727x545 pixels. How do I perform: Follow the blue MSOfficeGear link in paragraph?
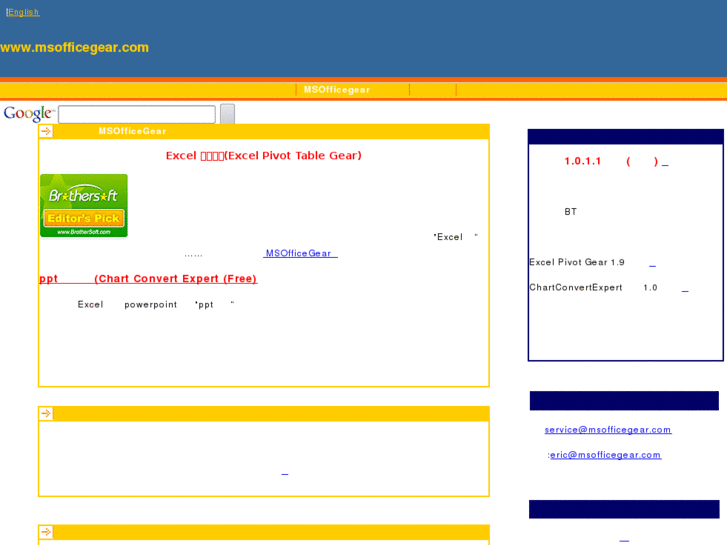point(300,253)
